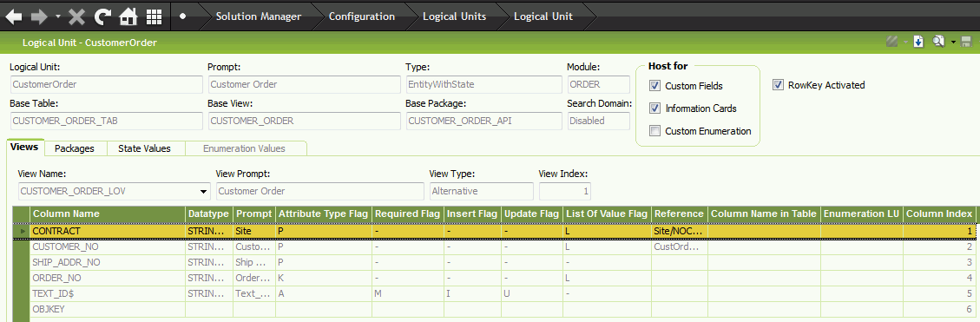Go to the home page icon

coord(128,16)
